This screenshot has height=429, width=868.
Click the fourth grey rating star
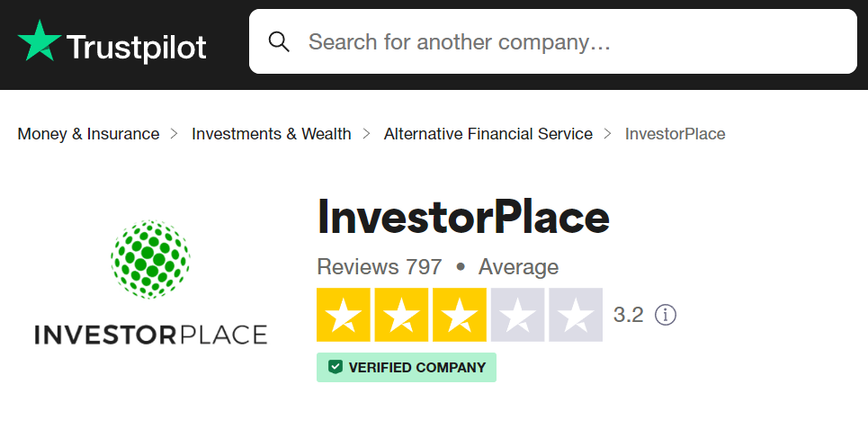(517, 315)
